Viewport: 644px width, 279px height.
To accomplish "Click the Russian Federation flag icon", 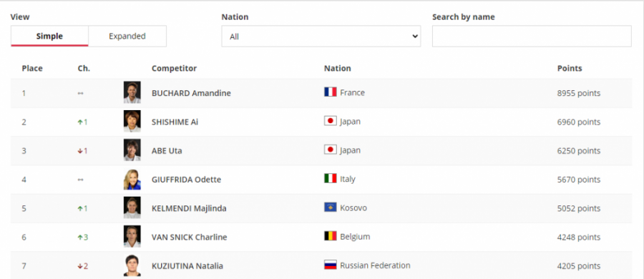I will (330, 265).
